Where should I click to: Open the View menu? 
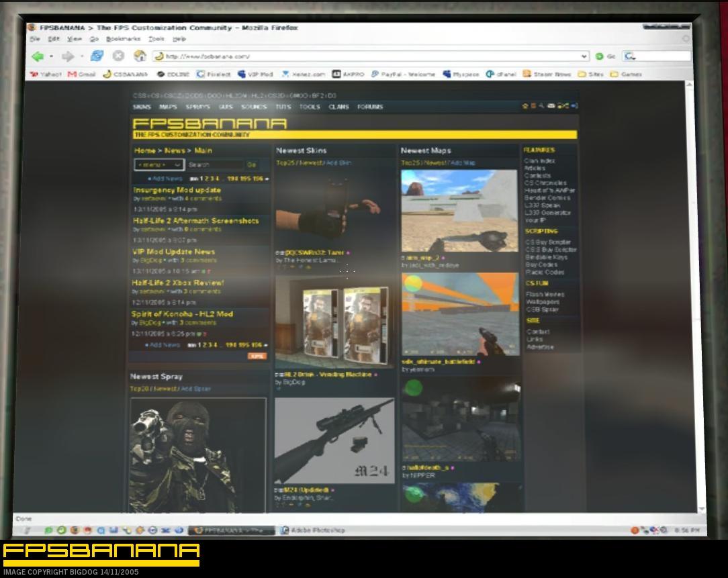pos(75,39)
